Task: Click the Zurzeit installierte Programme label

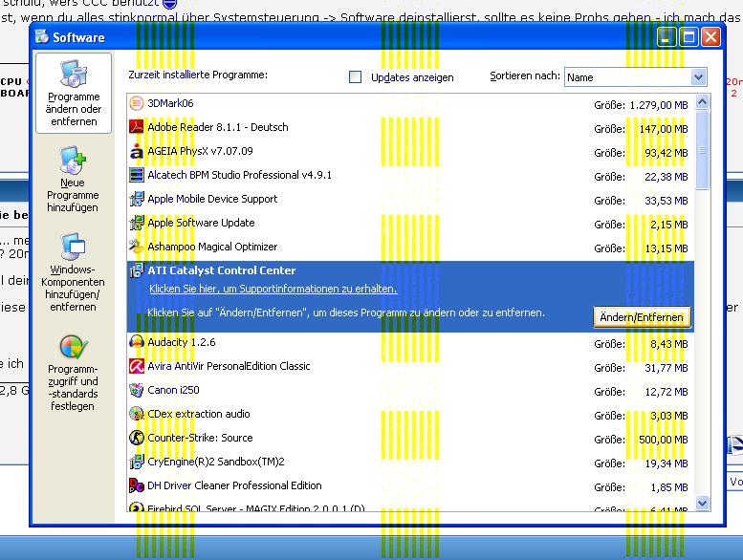Action: coord(198,75)
